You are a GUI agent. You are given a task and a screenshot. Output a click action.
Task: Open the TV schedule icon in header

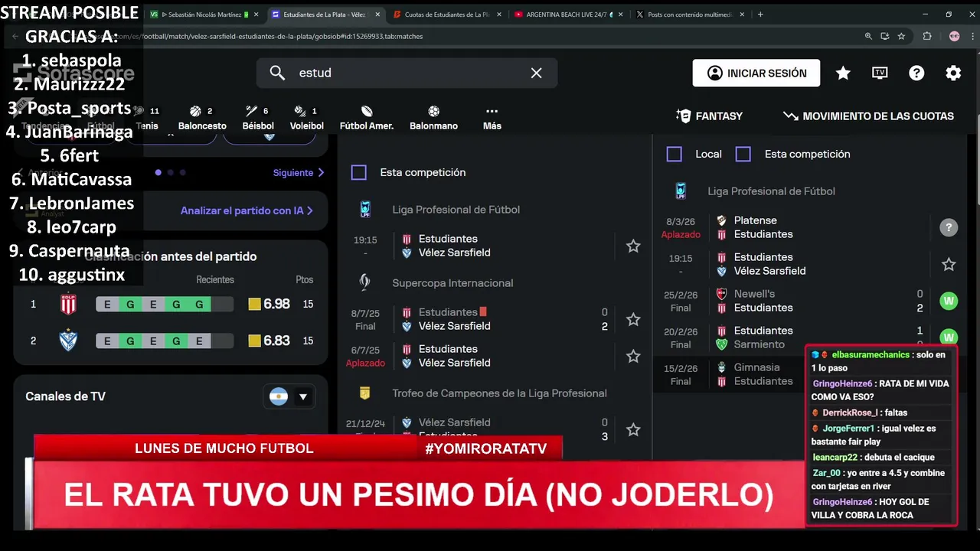(x=880, y=73)
